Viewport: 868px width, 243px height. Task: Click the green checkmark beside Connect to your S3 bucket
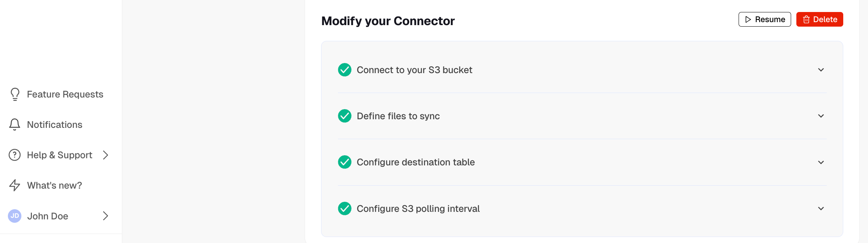(344, 70)
